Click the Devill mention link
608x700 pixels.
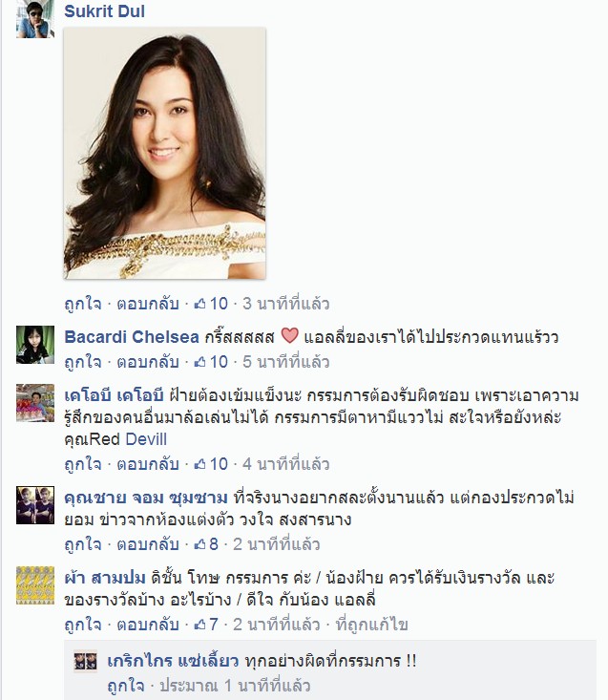146,439
